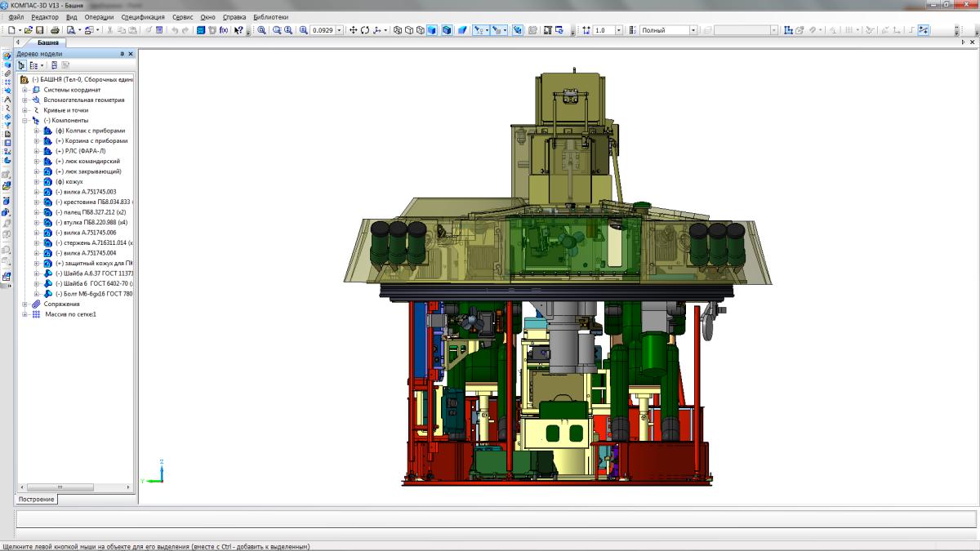Select the Pan (move view) tool
This screenshot has width=980, height=551.
[x=353, y=30]
